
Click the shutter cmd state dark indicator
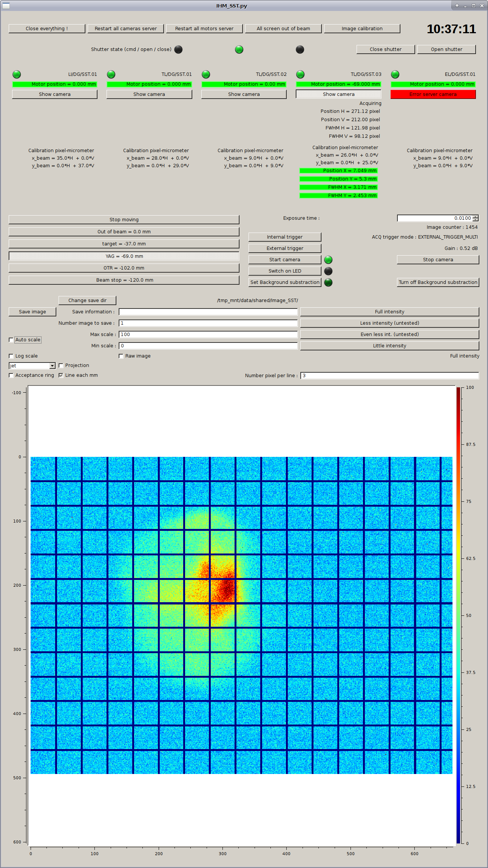pyautogui.click(x=178, y=49)
